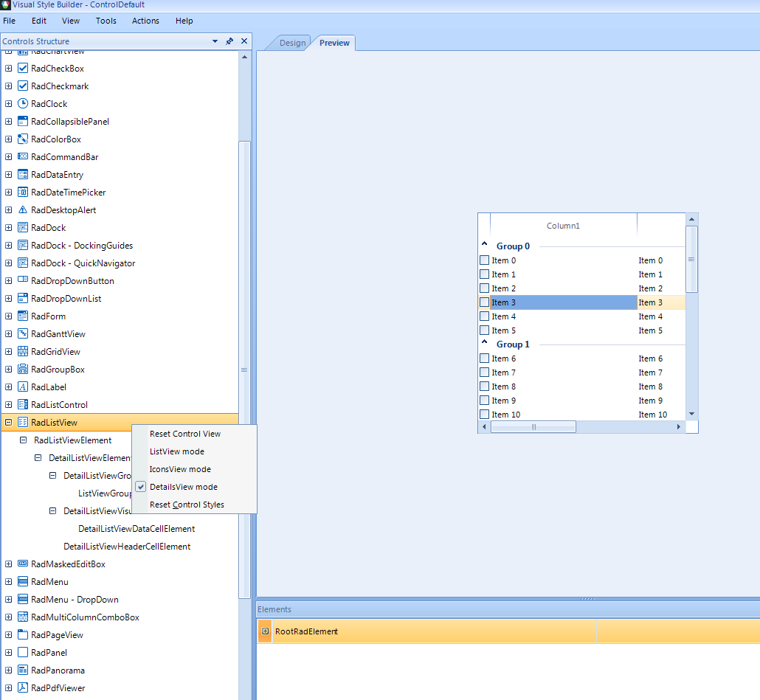760x700 pixels.
Task: Click the tree panel vertical scrollbar thumb
Action: tap(244, 370)
